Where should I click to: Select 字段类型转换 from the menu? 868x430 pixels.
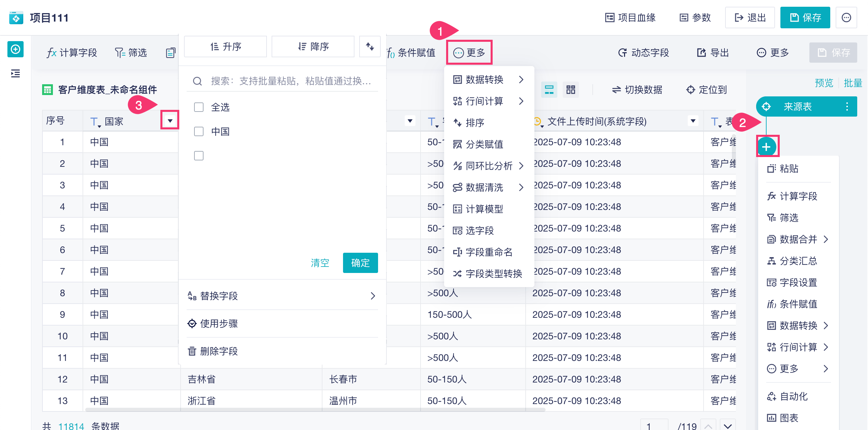493,274
